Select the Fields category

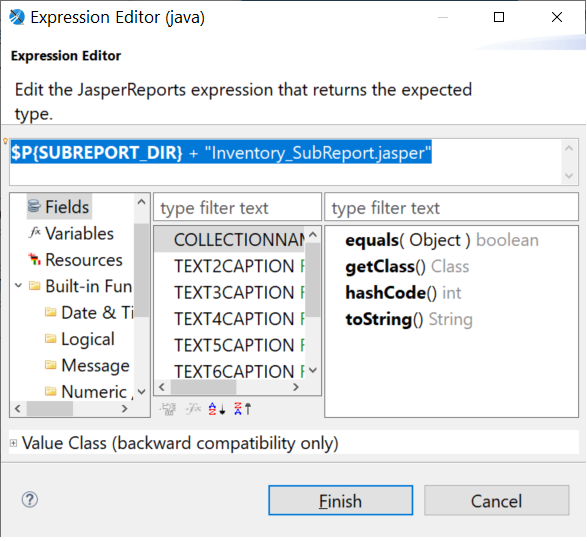(x=59, y=207)
